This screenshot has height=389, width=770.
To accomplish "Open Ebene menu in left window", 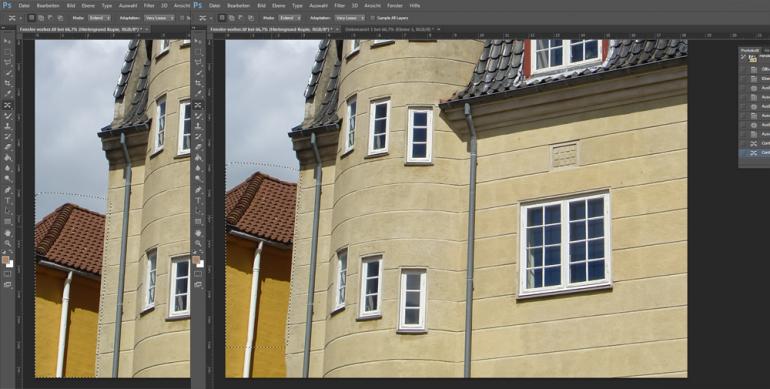I will 88,5.
